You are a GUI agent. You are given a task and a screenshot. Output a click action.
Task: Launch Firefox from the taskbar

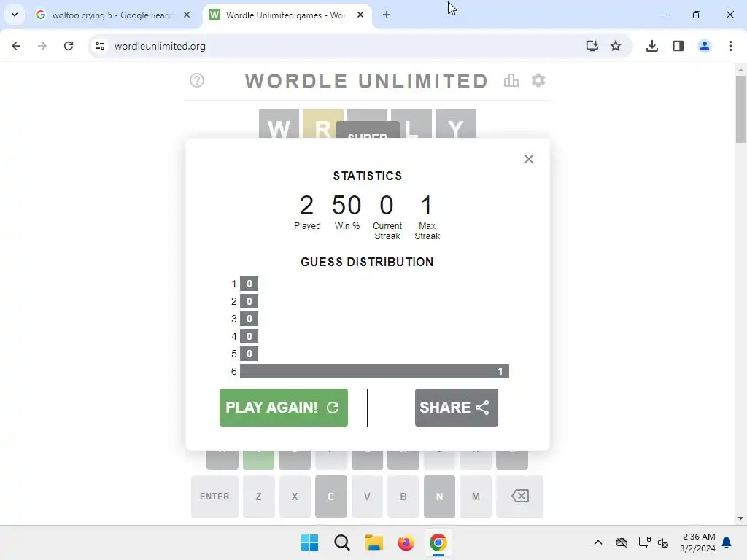(406, 542)
